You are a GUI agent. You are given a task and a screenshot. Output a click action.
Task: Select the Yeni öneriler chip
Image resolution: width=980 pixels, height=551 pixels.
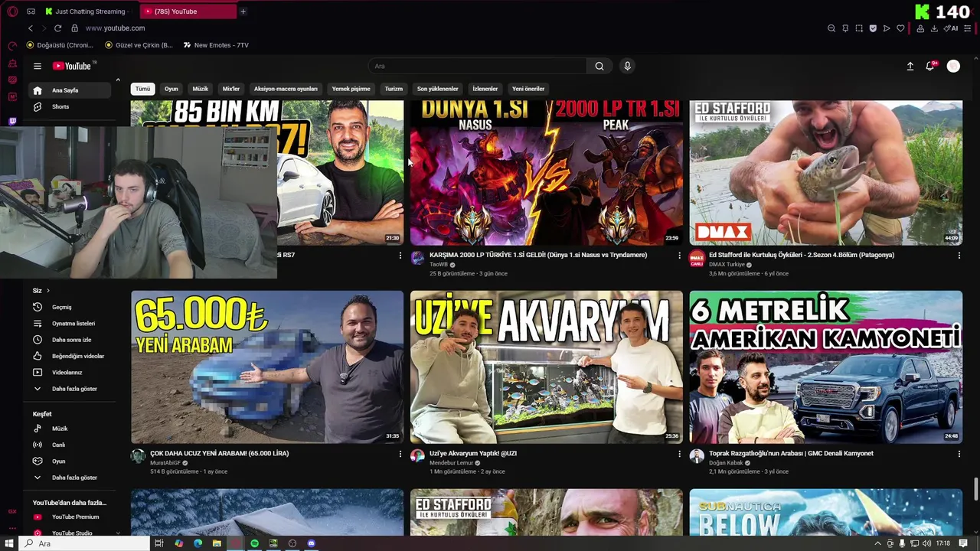528,89
